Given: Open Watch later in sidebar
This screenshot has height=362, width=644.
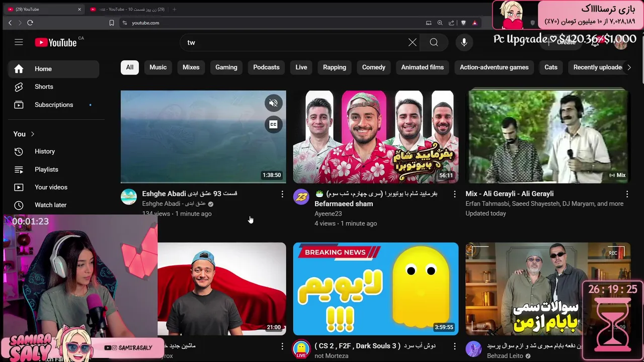Looking at the screenshot, I should (53, 205).
